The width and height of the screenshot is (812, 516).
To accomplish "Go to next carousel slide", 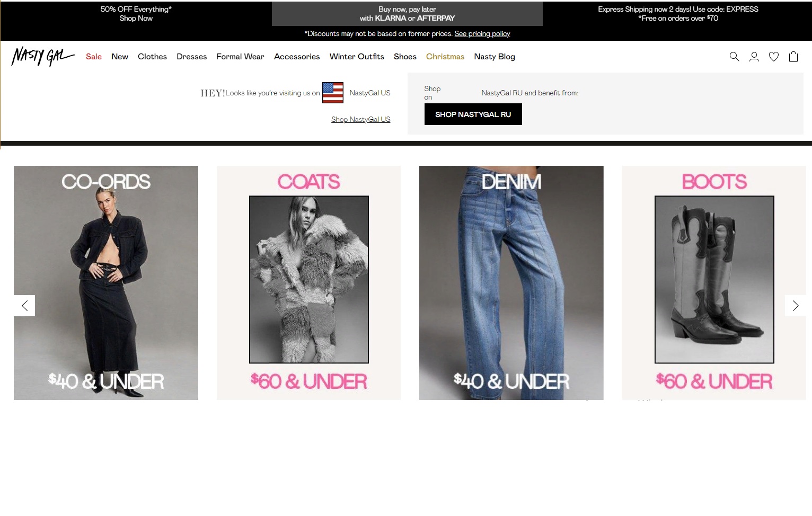I will click(x=795, y=306).
